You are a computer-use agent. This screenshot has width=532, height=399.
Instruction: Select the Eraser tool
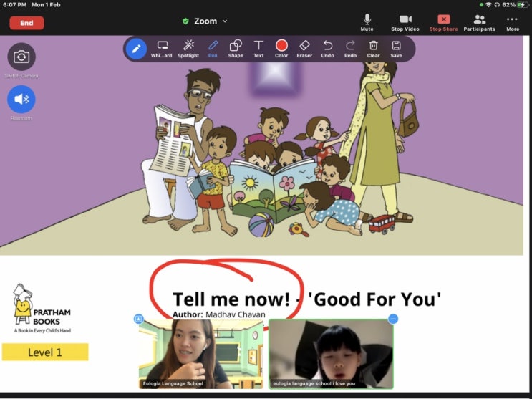[x=304, y=49]
